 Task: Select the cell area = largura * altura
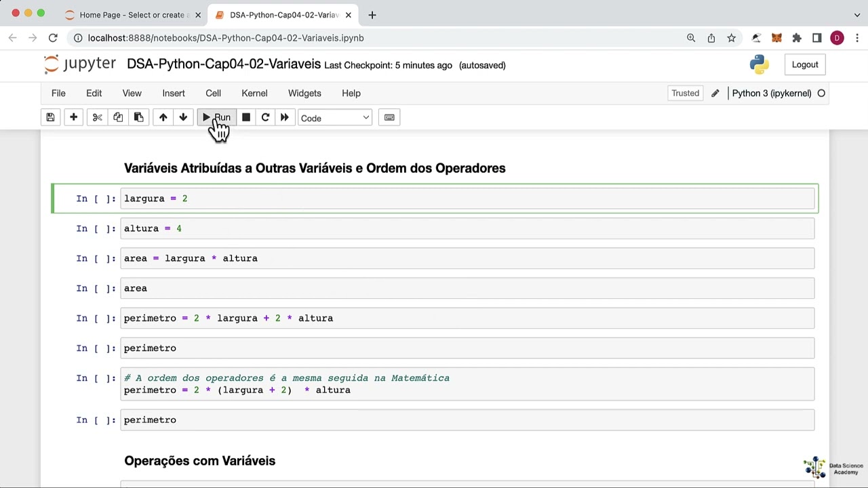pyautogui.click(x=468, y=258)
